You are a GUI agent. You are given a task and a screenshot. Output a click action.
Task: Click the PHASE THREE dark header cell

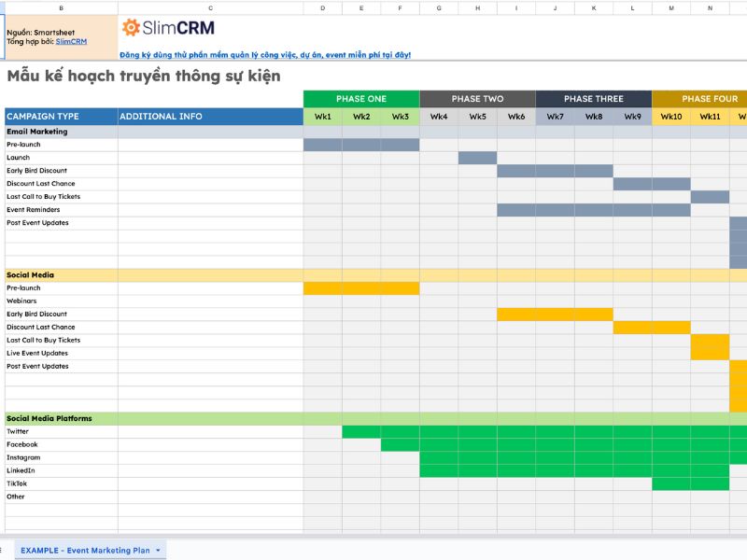pos(593,99)
